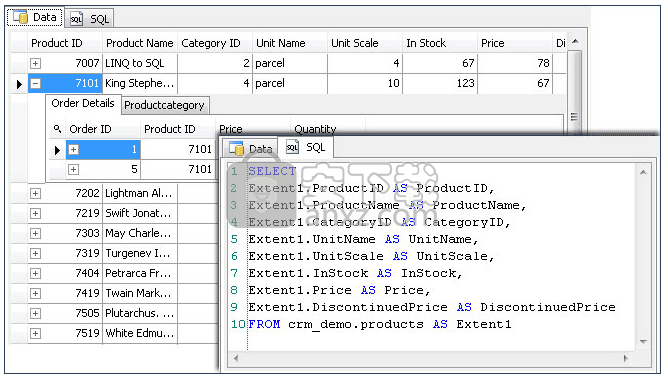Select the 'Twain Mark...' cell
668x380 pixels.
pyautogui.click(x=140, y=293)
